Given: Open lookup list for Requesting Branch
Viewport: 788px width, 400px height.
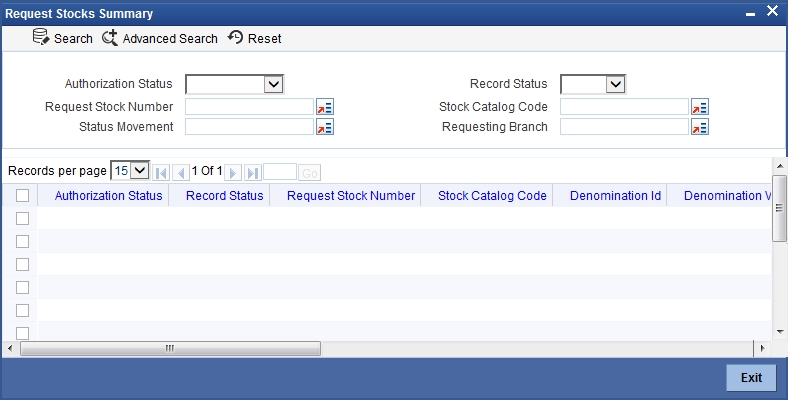Looking at the screenshot, I should (700, 127).
